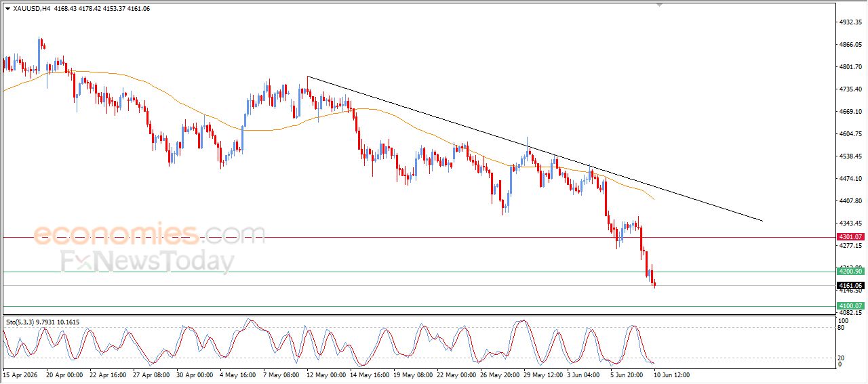Select the green 4200.90 price label
Screen dimensions: 868x384
(850, 272)
